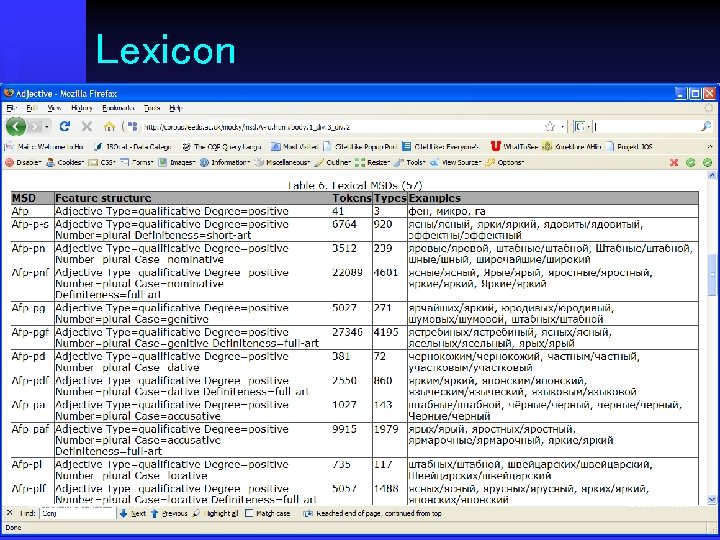Find Previous match with blue up arrow
The height and width of the screenshot is (540, 720).
[x=169, y=513]
